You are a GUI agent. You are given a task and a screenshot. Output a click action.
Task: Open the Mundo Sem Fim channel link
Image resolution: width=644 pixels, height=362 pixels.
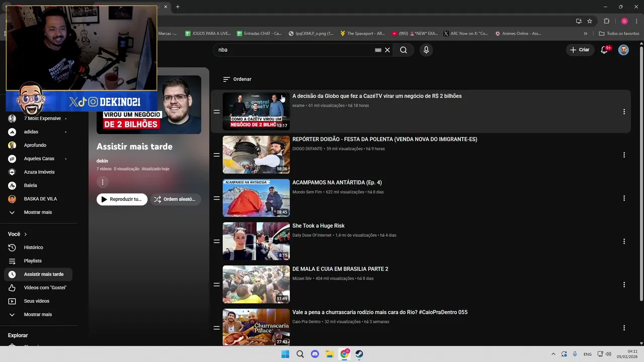click(307, 192)
